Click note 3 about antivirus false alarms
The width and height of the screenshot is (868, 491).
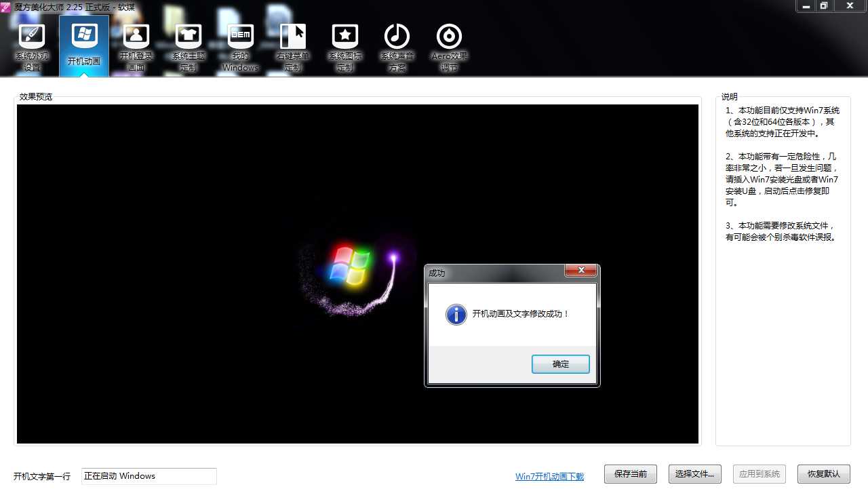(x=781, y=231)
